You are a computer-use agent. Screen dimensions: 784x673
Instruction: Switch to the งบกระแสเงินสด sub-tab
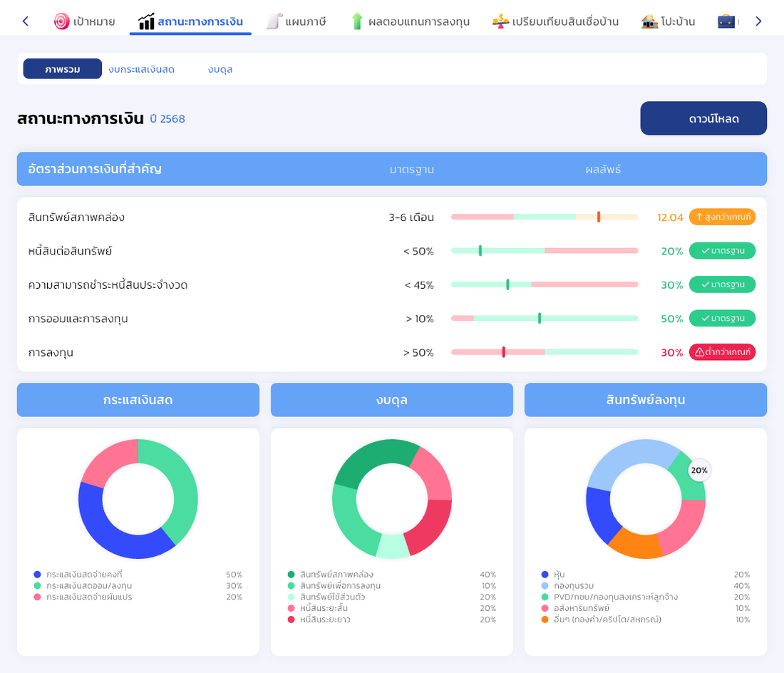142,69
